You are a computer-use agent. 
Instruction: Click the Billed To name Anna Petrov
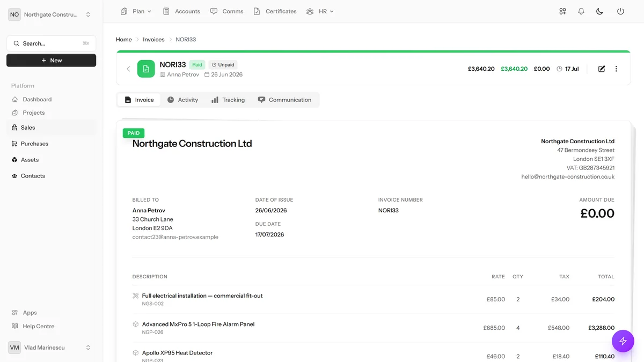click(x=149, y=210)
